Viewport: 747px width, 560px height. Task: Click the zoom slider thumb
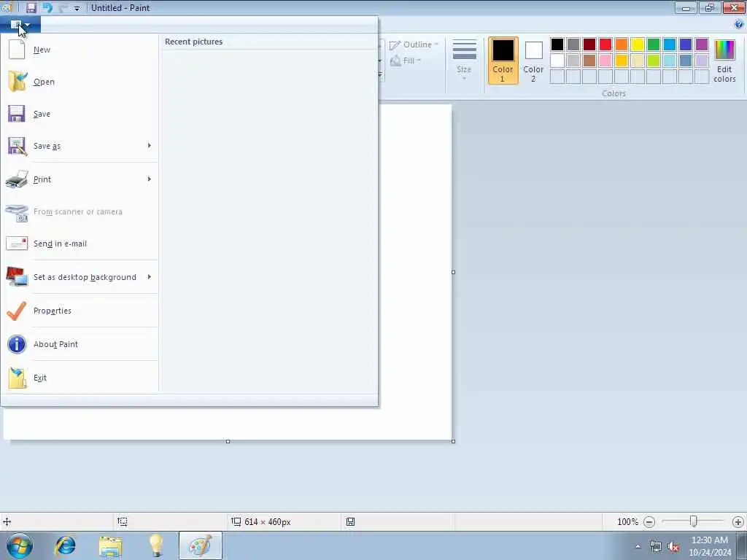[x=694, y=521]
